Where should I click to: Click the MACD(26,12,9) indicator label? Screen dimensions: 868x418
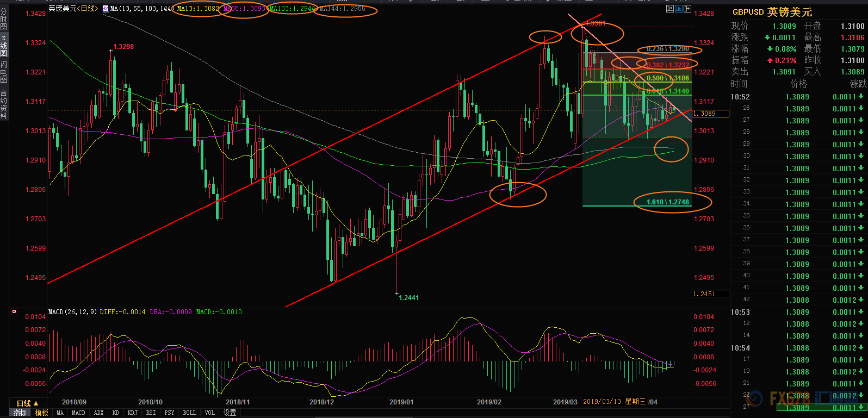coord(72,312)
